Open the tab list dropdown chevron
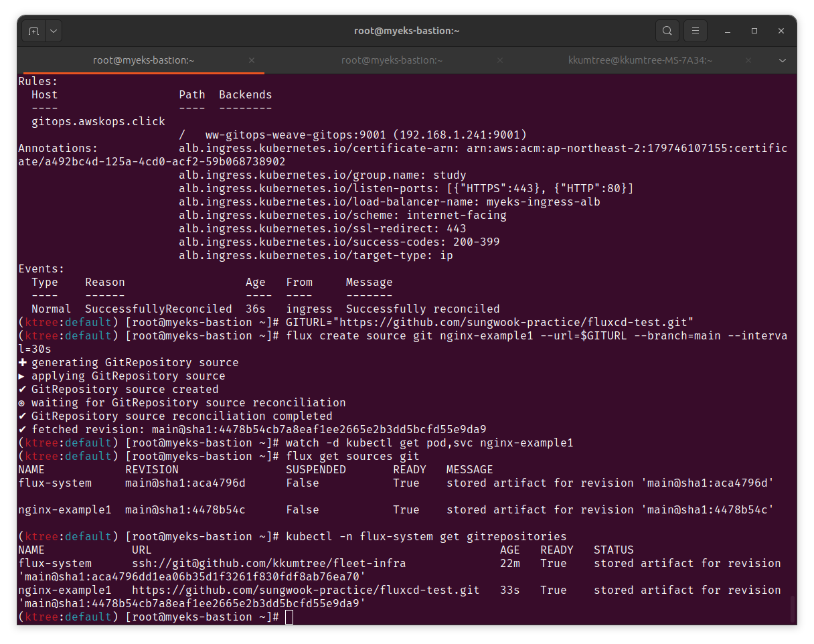The image size is (814, 644). 783,60
